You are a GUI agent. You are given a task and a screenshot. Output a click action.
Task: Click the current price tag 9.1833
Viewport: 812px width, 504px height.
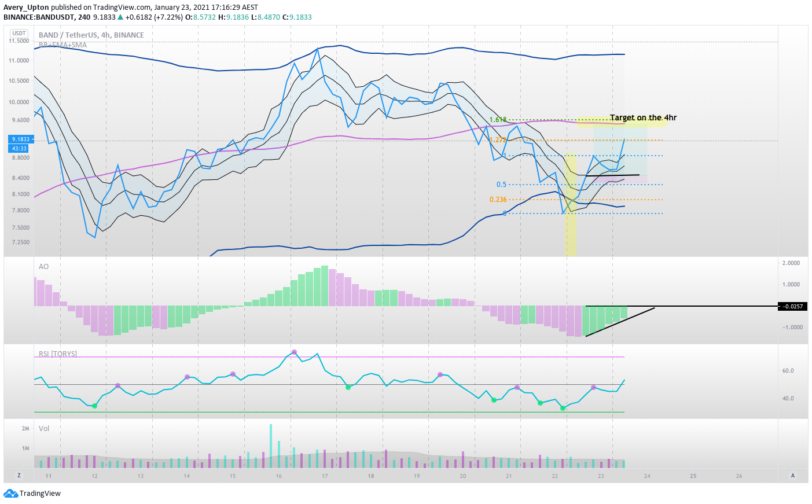(x=21, y=139)
